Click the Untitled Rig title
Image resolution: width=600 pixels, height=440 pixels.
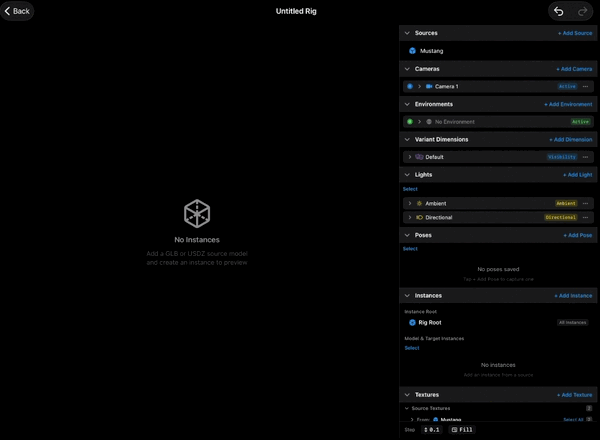click(x=296, y=11)
